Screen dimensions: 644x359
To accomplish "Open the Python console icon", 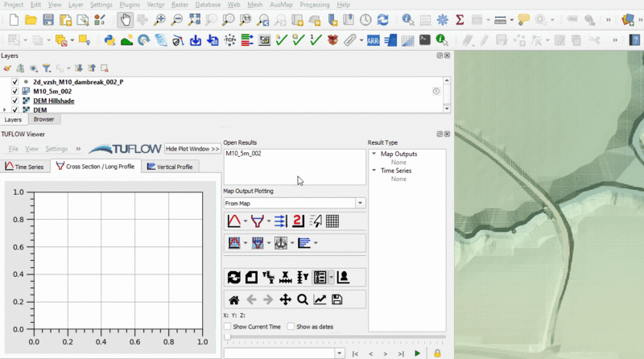I will click(x=109, y=39).
